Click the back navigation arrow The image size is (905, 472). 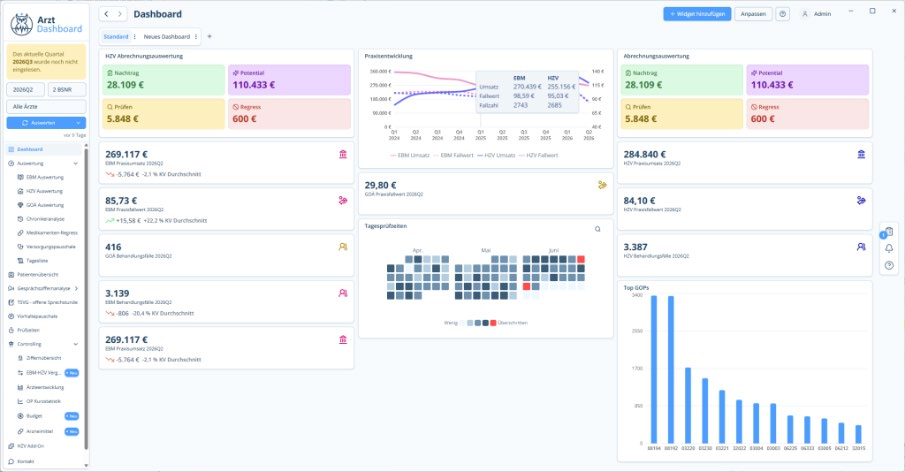click(x=106, y=14)
